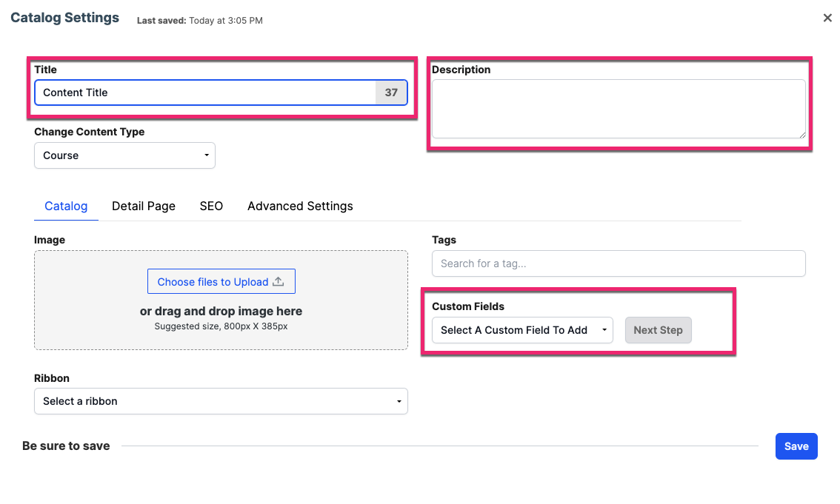The image size is (840, 504).
Task: Close the Catalog Settings dialog
Action: pyautogui.click(x=827, y=19)
